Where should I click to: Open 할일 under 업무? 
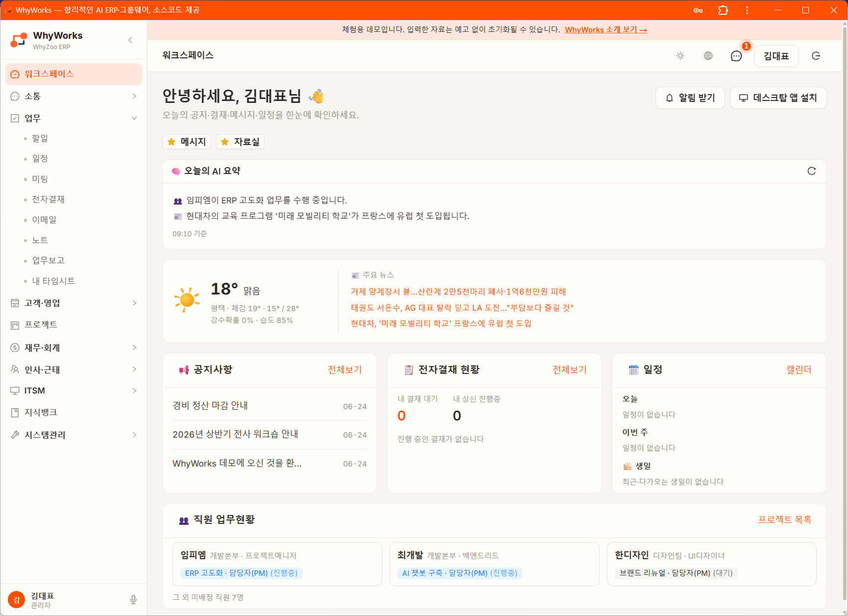pyautogui.click(x=40, y=138)
